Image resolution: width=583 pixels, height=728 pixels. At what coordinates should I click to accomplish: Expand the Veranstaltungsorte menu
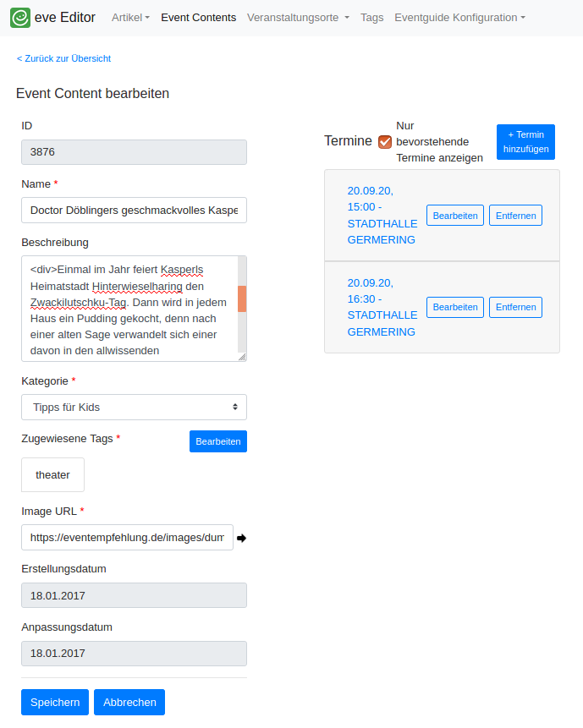coord(298,18)
